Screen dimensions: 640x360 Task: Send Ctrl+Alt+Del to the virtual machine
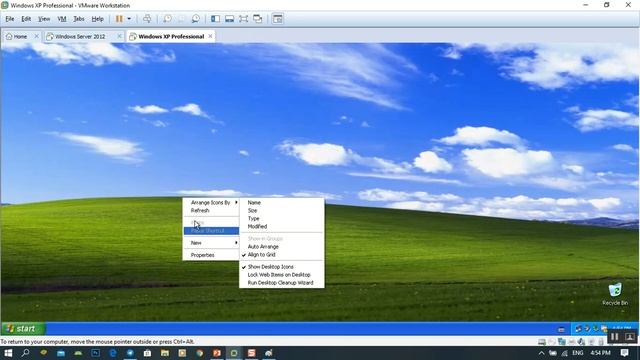(x=147, y=19)
